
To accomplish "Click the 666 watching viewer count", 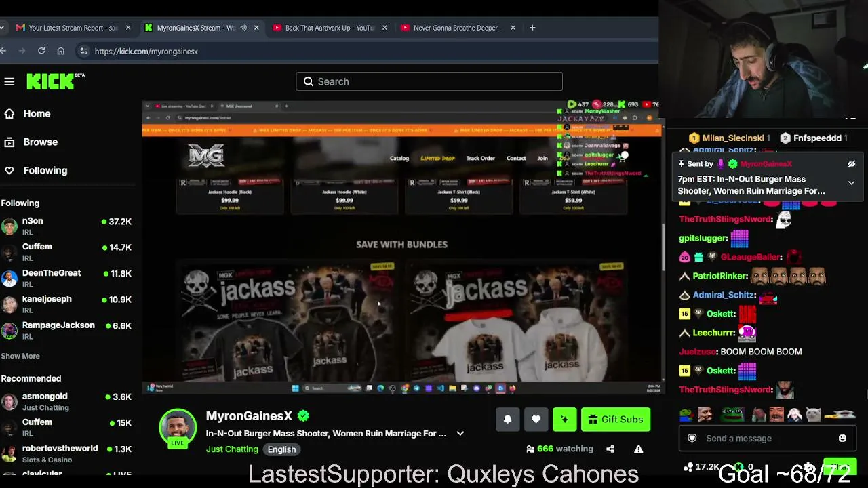I will click(x=559, y=449).
